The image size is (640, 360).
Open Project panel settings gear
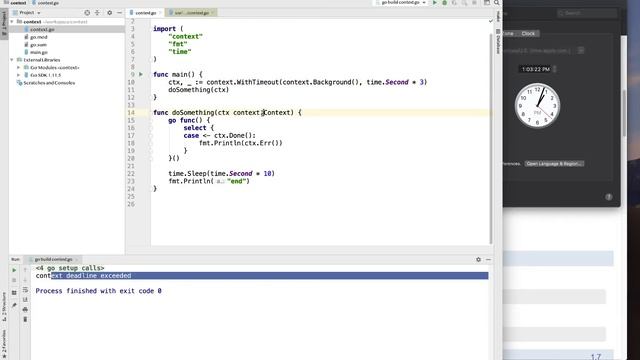pos(109,13)
